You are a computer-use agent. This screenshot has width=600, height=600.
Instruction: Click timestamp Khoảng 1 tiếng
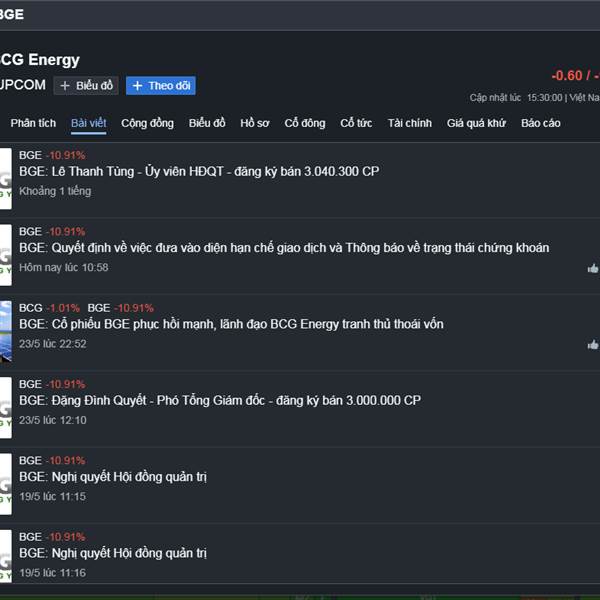coord(55,191)
